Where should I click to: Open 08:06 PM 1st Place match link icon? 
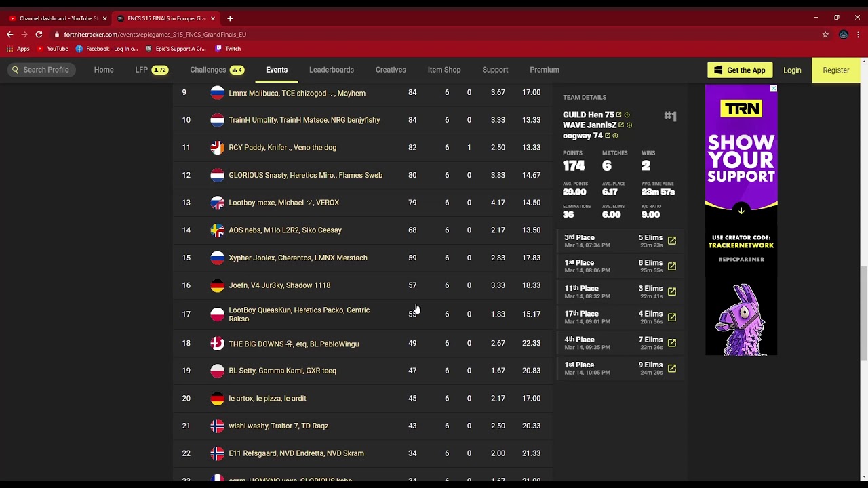[x=672, y=266]
